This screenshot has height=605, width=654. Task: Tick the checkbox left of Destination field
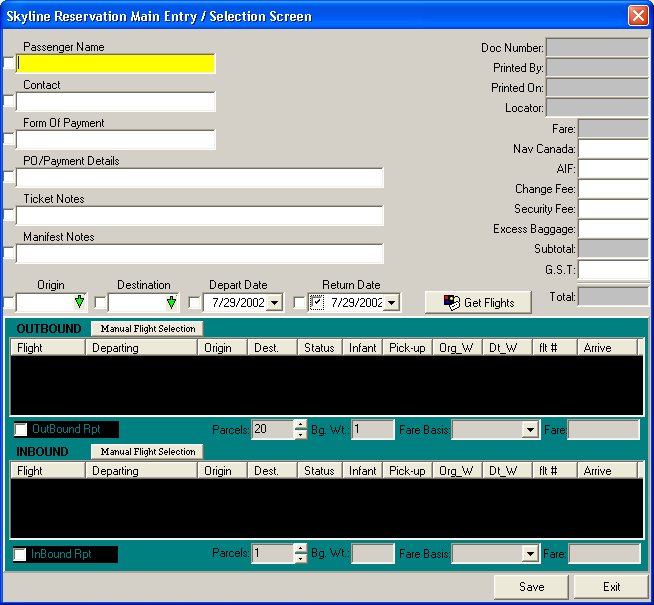click(100, 302)
